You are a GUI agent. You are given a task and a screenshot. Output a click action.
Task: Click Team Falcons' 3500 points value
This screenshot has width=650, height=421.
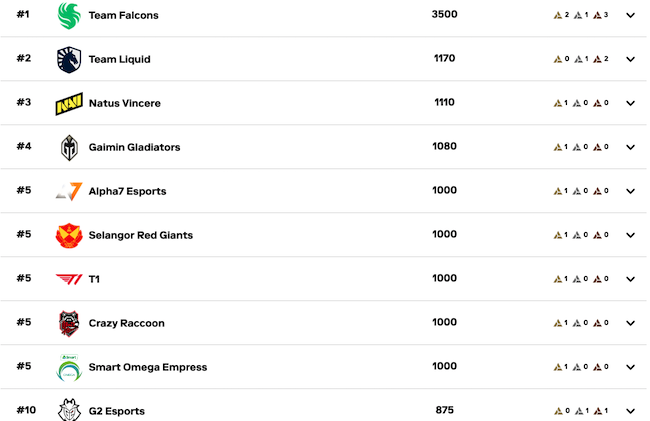pos(444,15)
